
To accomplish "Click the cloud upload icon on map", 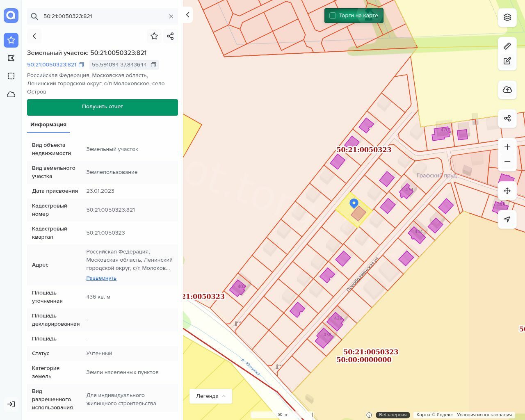I will tap(507, 89).
